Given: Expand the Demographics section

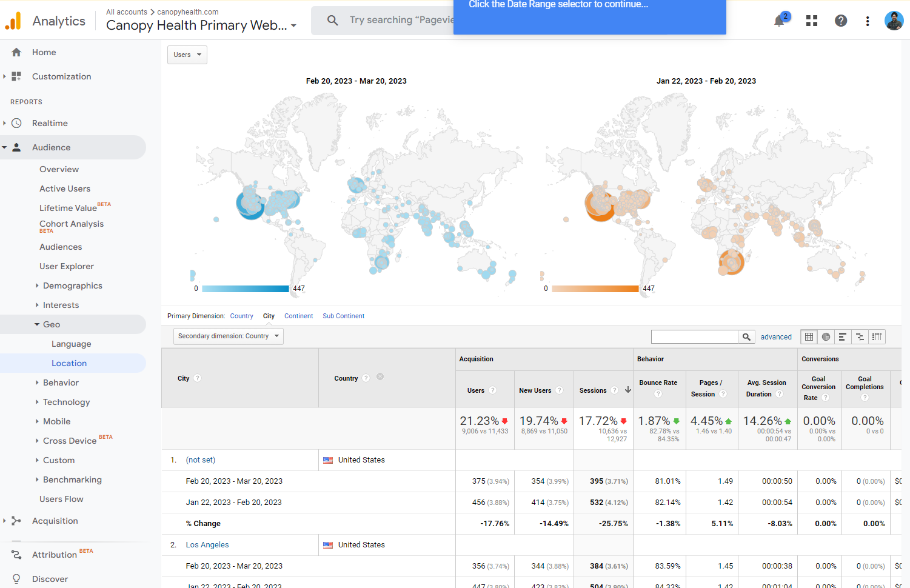Looking at the screenshot, I should 72,286.
